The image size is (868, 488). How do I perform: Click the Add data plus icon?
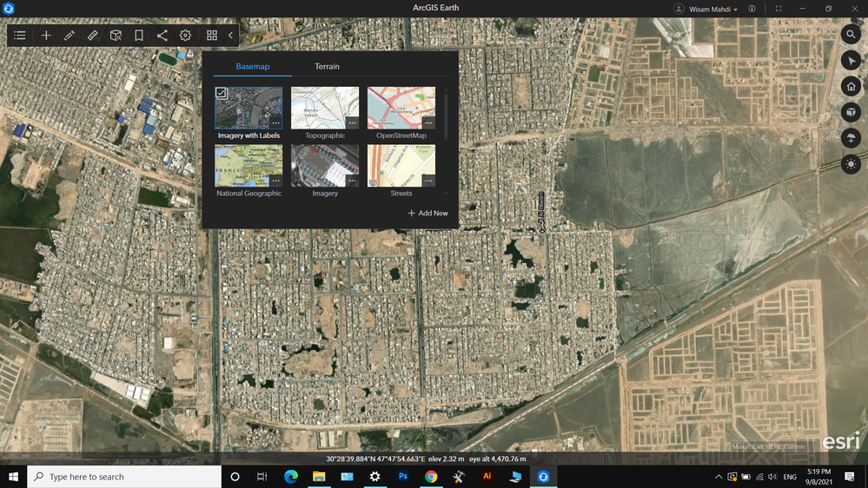[x=47, y=36]
